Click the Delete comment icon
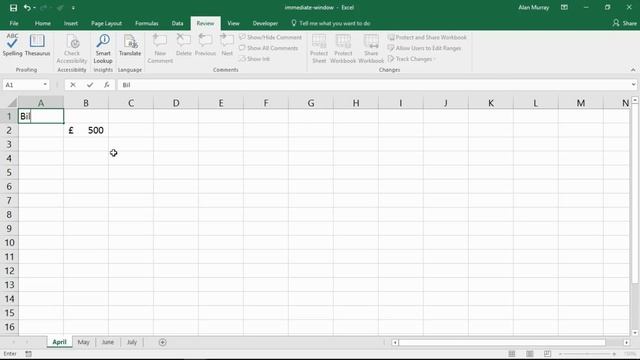The width and height of the screenshot is (640, 360). click(184, 45)
